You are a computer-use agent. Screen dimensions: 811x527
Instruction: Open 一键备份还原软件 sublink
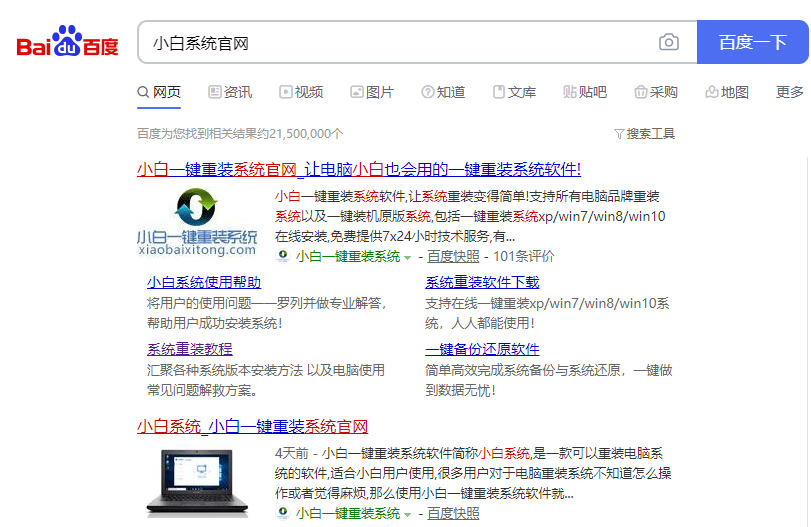click(x=482, y=350)
